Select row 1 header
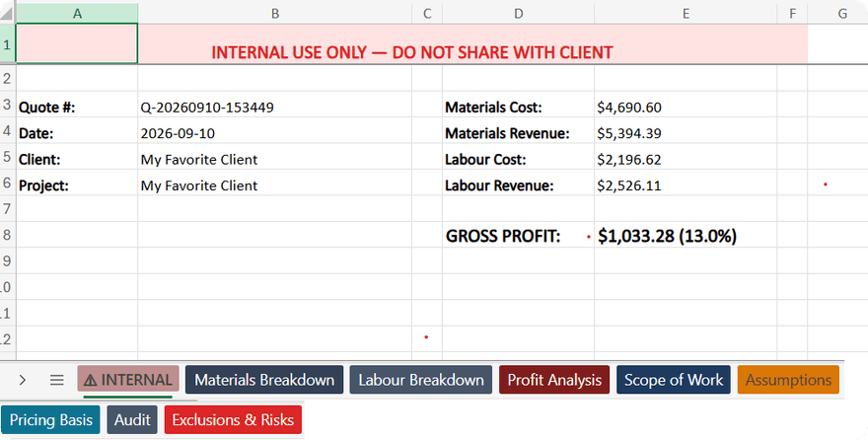 pos(7,43)
